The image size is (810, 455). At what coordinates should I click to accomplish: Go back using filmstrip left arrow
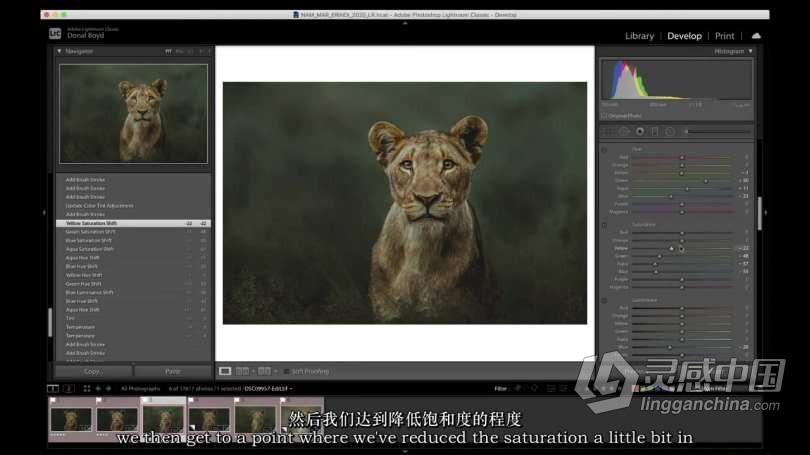pyautogui.click(x=98, y=388)
